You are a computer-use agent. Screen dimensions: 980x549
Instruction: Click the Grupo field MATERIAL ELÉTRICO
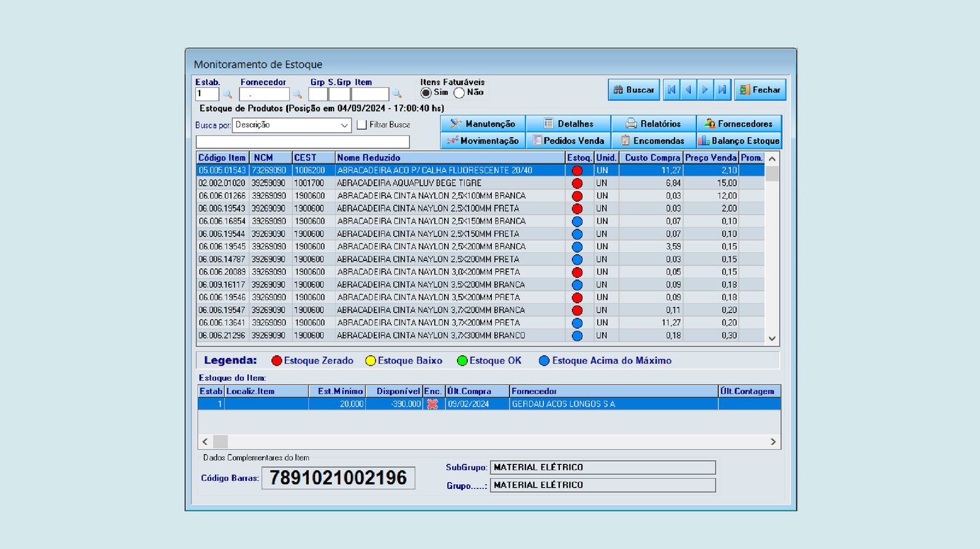click(603, 485)
